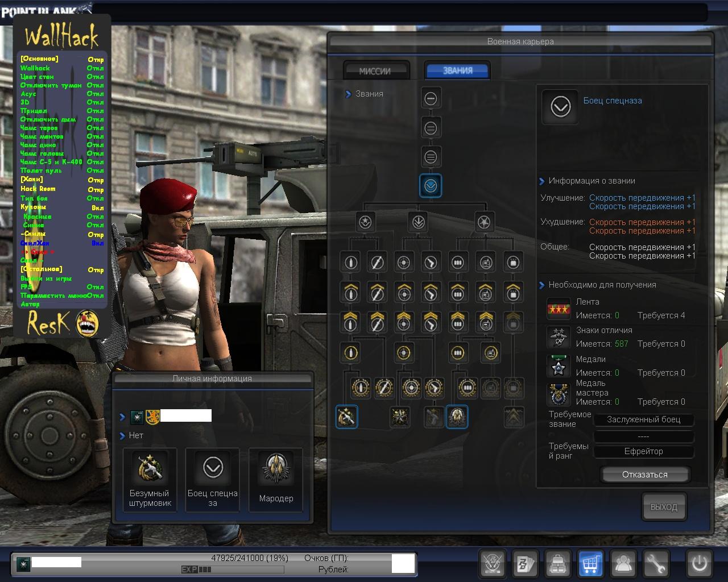This screenshot has width=728, height=582.
Task: Click the Отказаться button
Action: pyautogui.click(x=645, y=474)
